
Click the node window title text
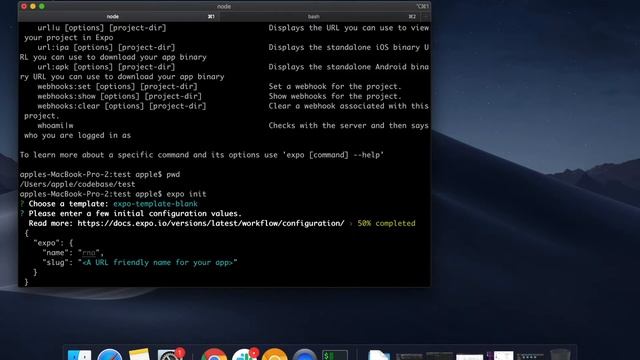[x=224, y=6]
